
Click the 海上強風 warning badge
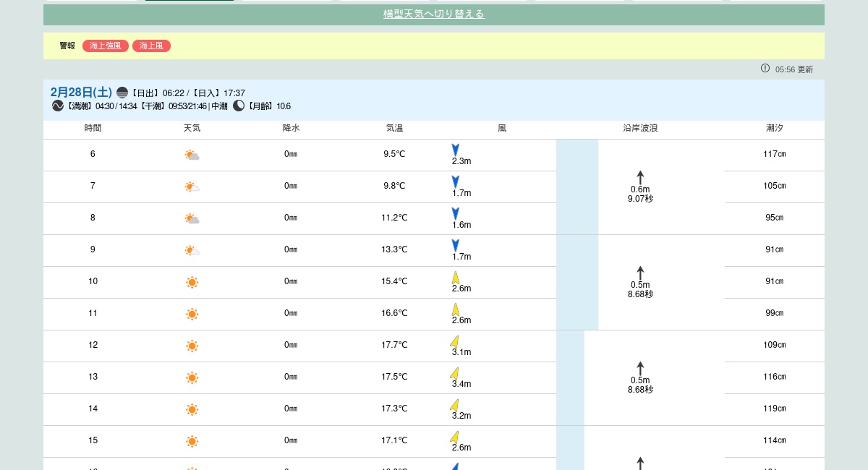[x=106, y=46]
